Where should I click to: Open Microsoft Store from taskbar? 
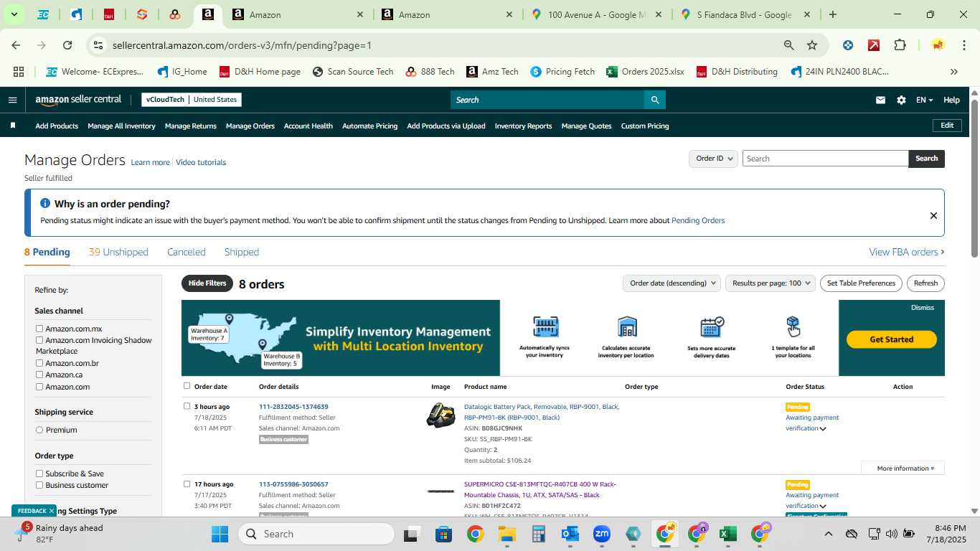tap(443, 534)
